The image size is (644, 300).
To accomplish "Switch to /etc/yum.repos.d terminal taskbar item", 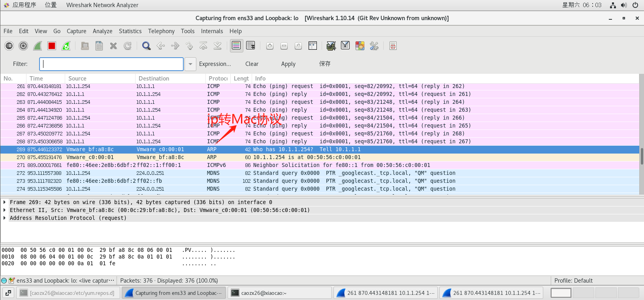I will point(68,293).
